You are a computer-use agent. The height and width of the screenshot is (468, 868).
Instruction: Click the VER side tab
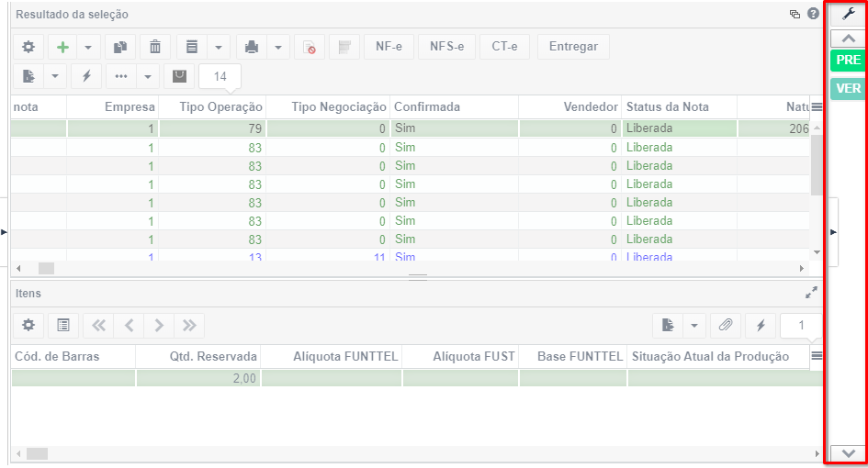848,88
